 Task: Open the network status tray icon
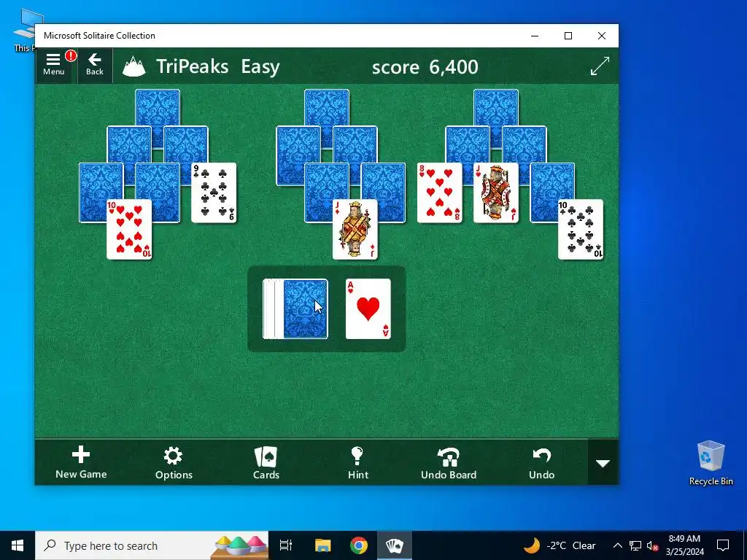(x=635, y=545)
